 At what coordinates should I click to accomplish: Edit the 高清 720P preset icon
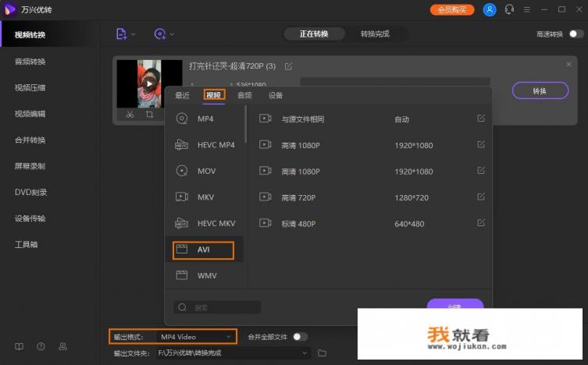click(481, 197)
